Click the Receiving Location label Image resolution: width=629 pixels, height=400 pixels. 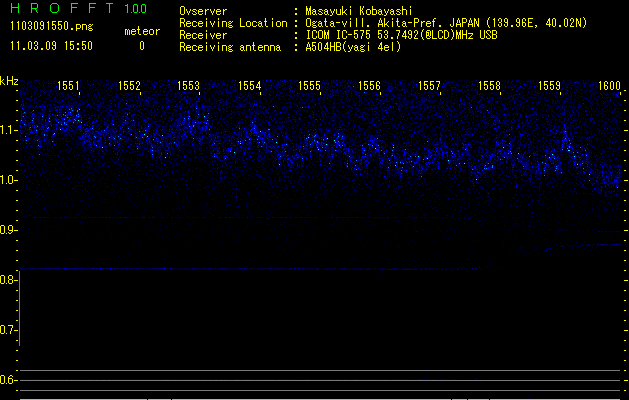[x=233, y=23]
